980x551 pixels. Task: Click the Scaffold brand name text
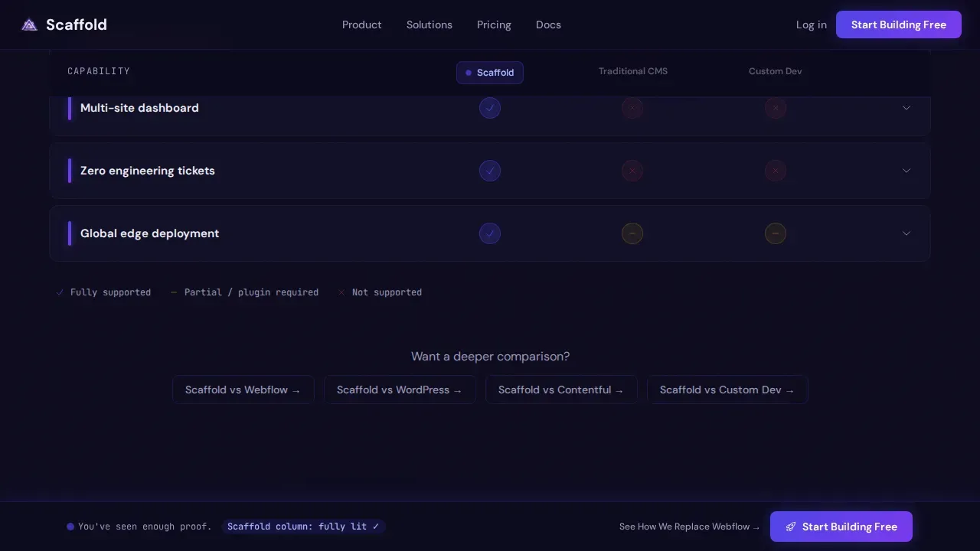(x=77, y=24)
